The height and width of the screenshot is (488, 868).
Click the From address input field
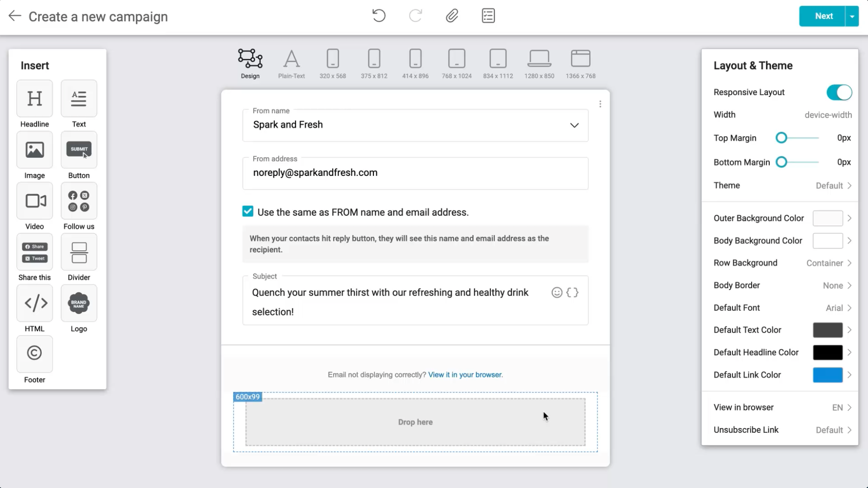click(x=415, y=173)
